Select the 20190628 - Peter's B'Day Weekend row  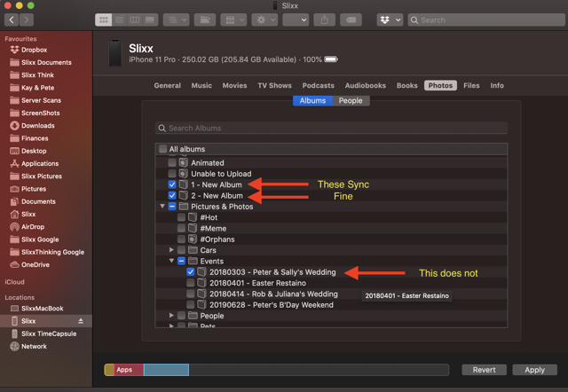(x=331, y=305)
